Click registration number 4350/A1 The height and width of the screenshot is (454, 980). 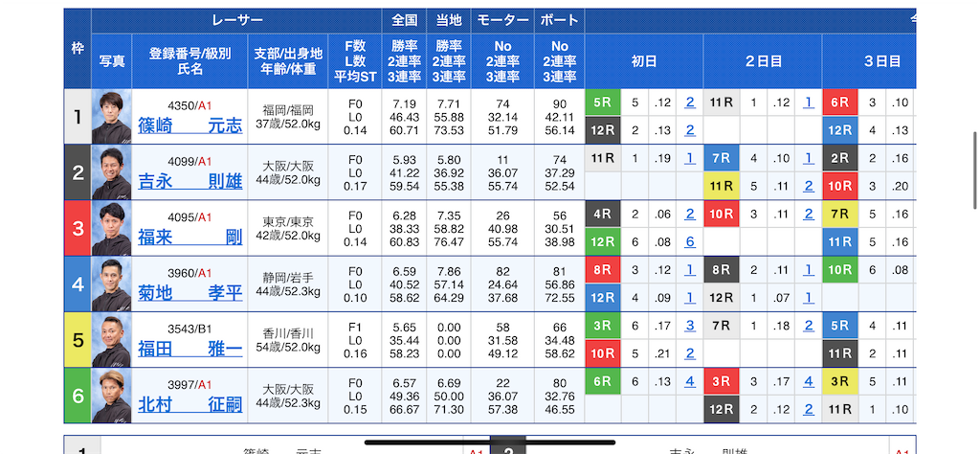(190, 105)
